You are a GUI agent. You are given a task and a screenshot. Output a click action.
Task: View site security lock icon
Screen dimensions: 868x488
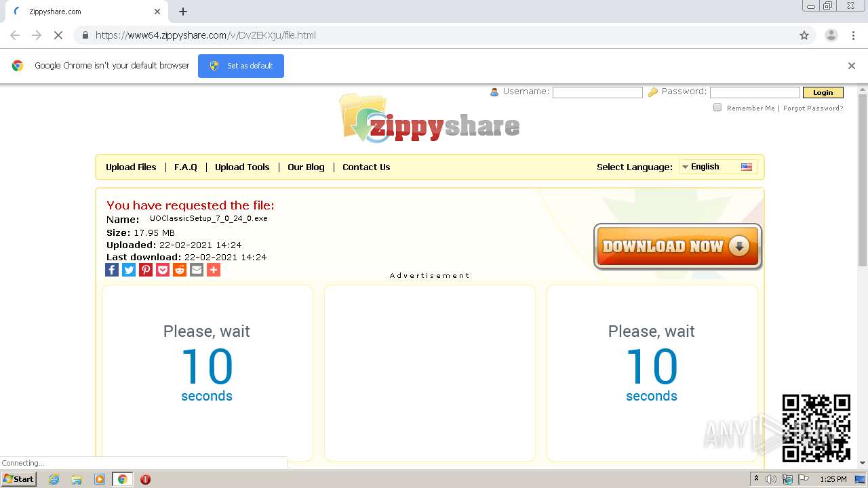point(85,35)
